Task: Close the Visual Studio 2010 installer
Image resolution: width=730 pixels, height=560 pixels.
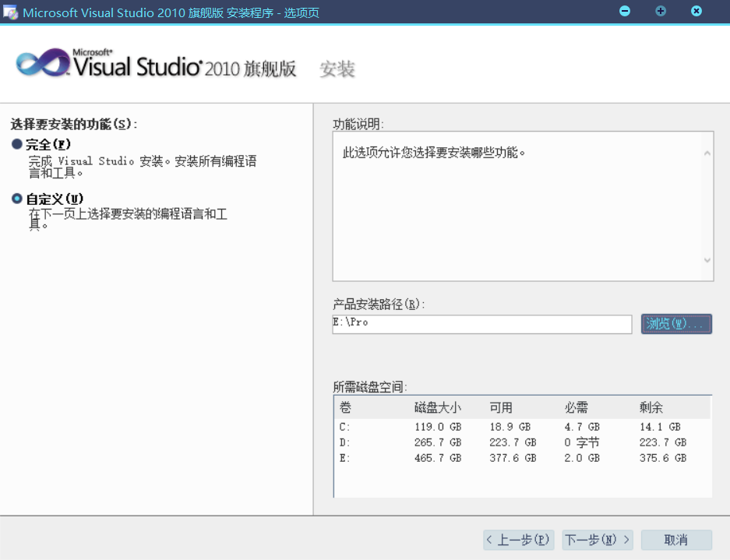Action: 696,12
